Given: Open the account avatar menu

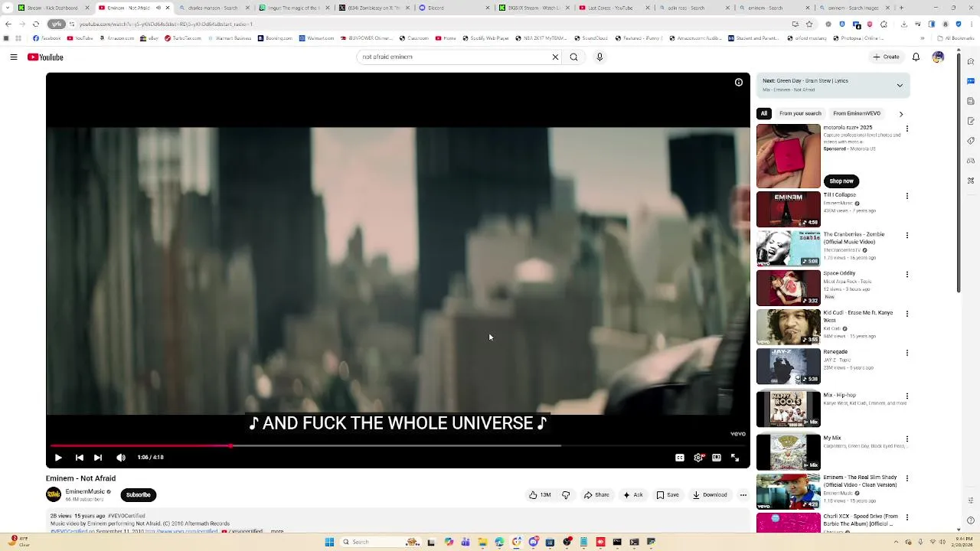Looking at the screenshot, I should 939,57.
